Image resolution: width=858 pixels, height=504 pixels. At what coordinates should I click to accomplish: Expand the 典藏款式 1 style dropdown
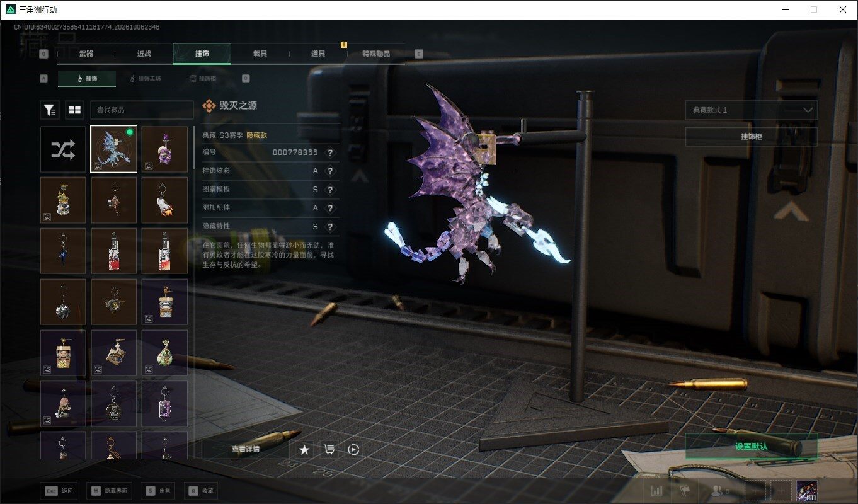[x=752, y=110]
